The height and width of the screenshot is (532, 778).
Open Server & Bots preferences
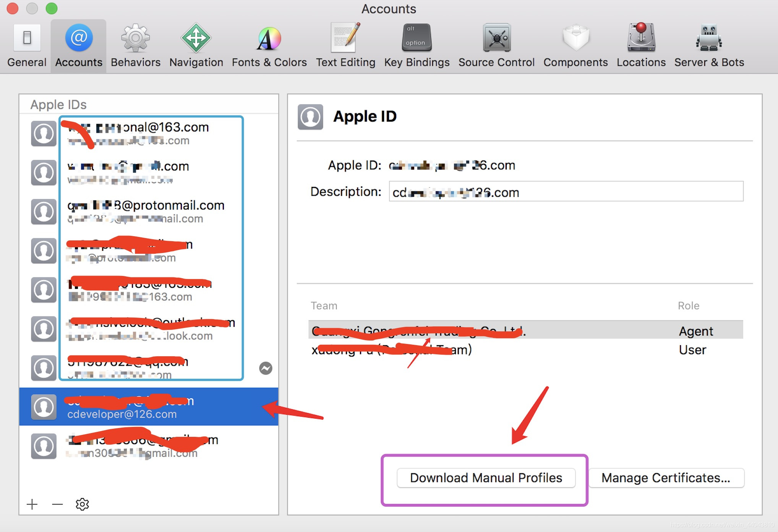(709, 46)
